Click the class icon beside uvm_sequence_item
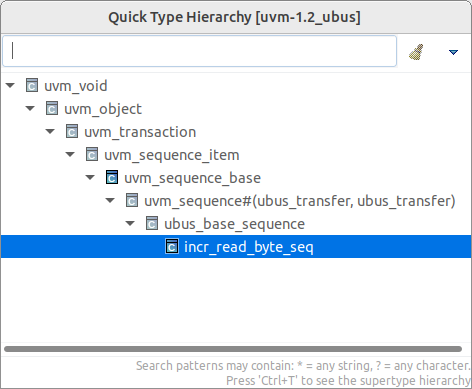Viewport: 472px width, 389px height. pos(92,154)
